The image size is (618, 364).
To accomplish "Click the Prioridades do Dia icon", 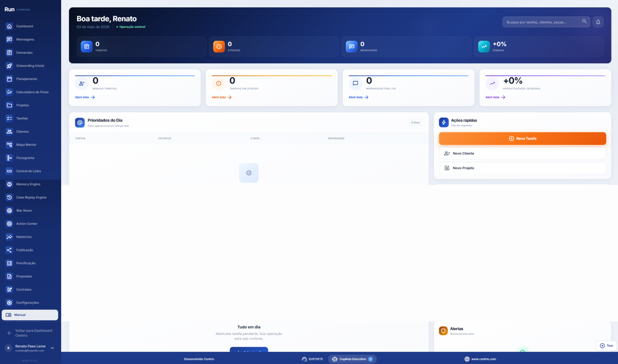I will pyautogui.click(x=80, y=123).
